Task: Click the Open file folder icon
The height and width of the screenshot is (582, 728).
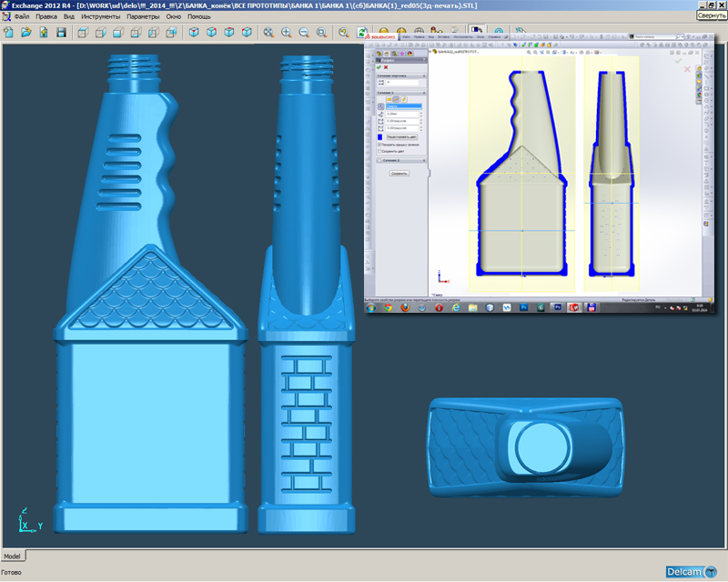Action: coord(26,32)
